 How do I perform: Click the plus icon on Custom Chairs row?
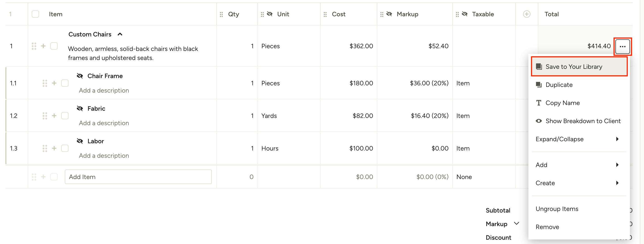(x=43, y=46)
